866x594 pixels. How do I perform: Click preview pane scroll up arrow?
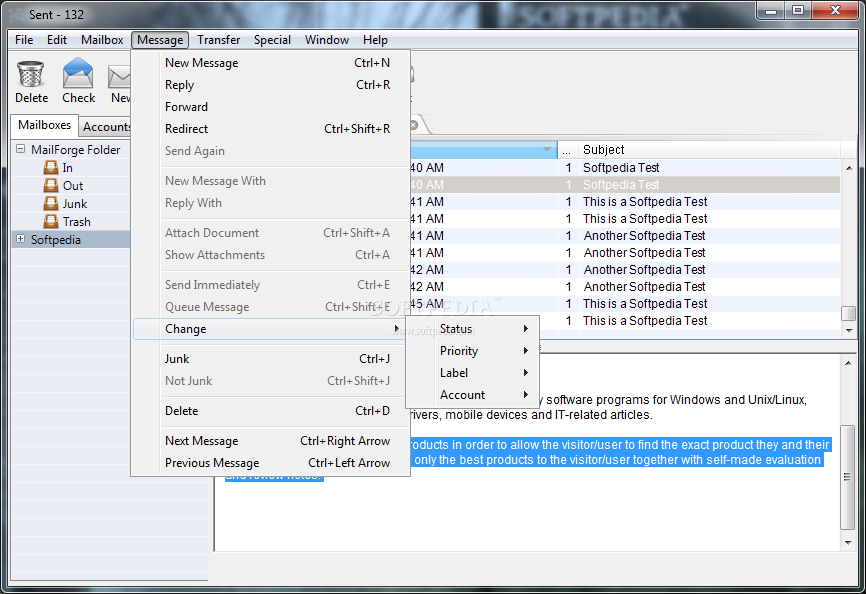pyautogui.click(x=848, y=363)
